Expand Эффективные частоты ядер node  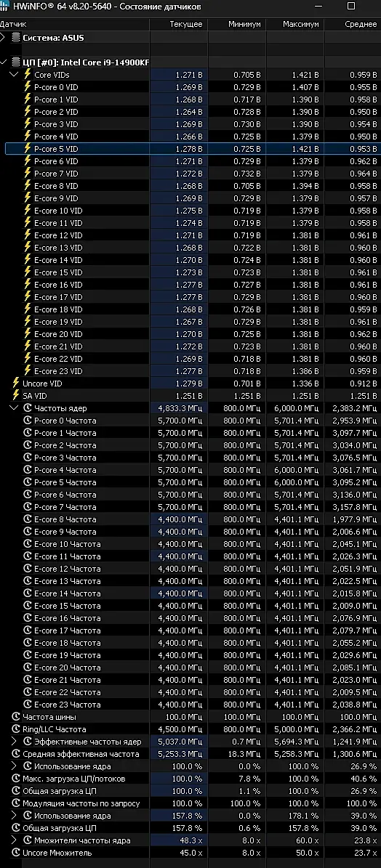pos(15,741)
